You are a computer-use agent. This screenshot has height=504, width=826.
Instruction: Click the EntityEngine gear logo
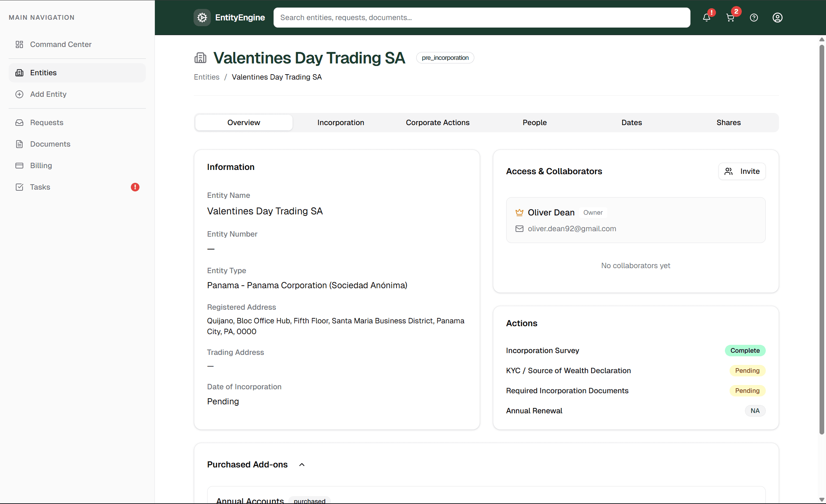202,17
